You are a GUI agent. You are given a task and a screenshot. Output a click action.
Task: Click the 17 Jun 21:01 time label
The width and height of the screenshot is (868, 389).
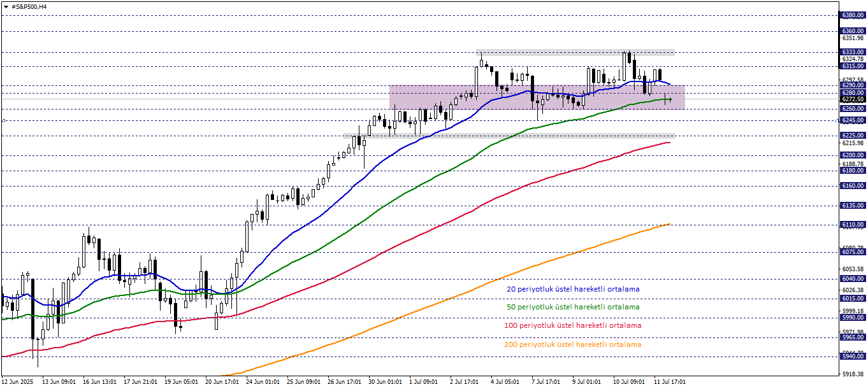pos(140,382)
